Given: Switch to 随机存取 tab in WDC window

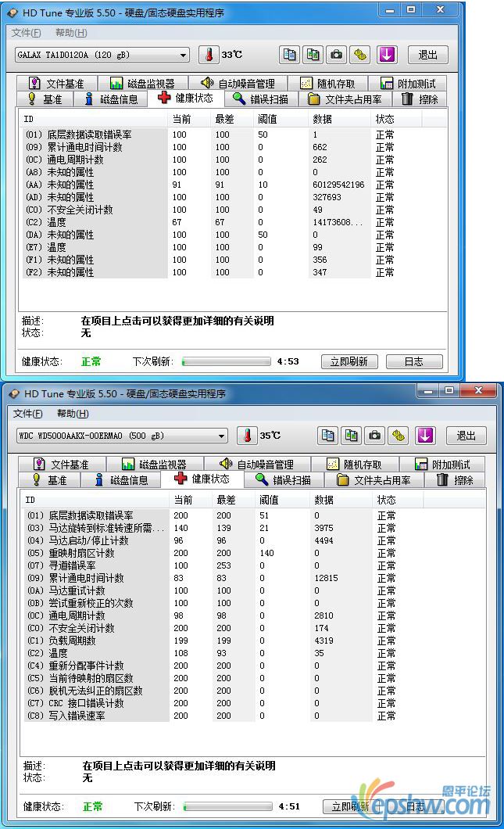Looking at the screenshot, I should point(355,465).
